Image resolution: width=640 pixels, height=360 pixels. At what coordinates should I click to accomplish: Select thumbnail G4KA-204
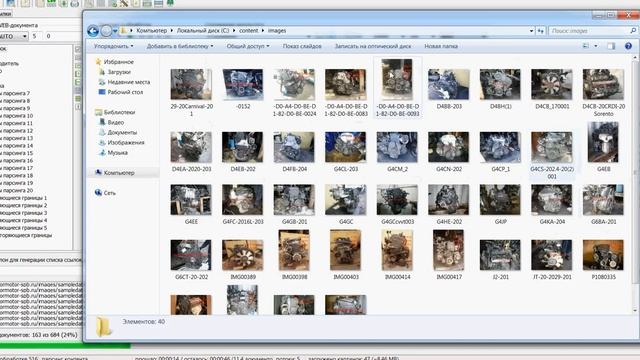[x=551, y=200]
